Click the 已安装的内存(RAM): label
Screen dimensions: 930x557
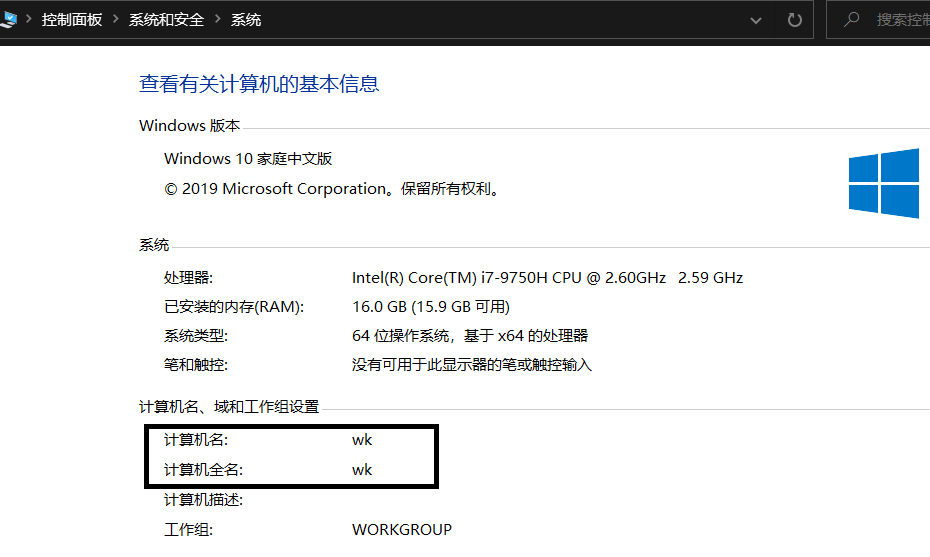(x=234, y=307)
